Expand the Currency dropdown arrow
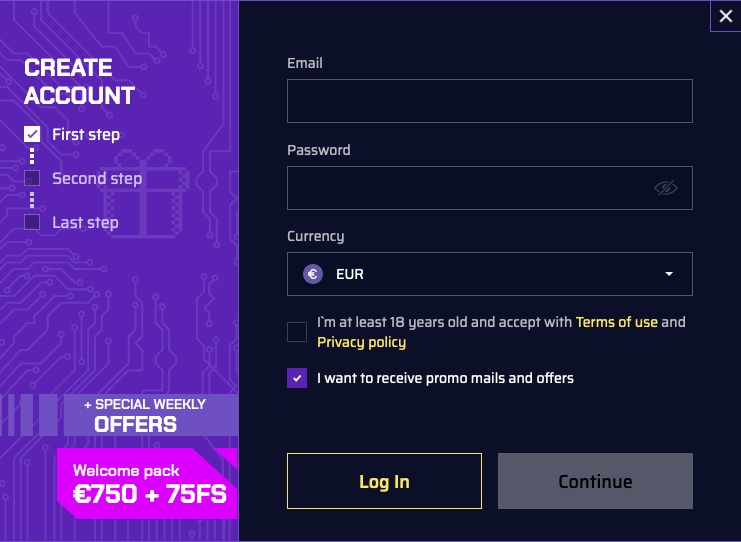This screenshot has height=542, width=741. 669,274
